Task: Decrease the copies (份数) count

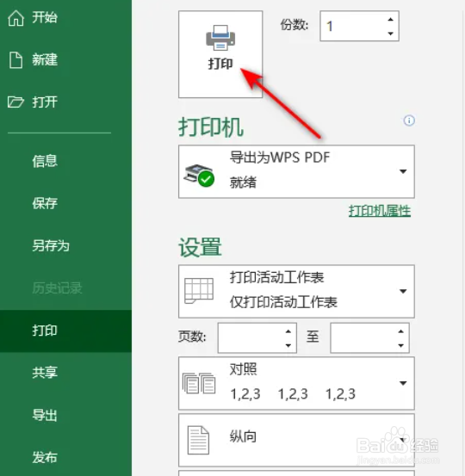Action: (391, 34)
